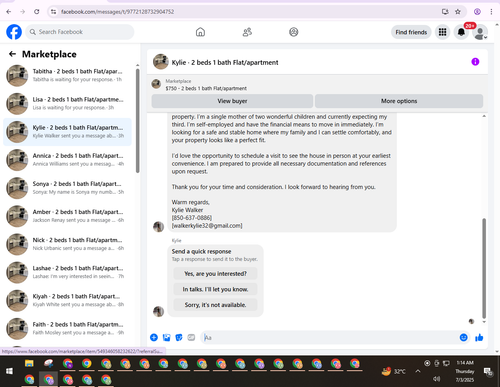The image size is (500, 387).
Task: Choose a GIF with the GIF icon
Action: 191,337
